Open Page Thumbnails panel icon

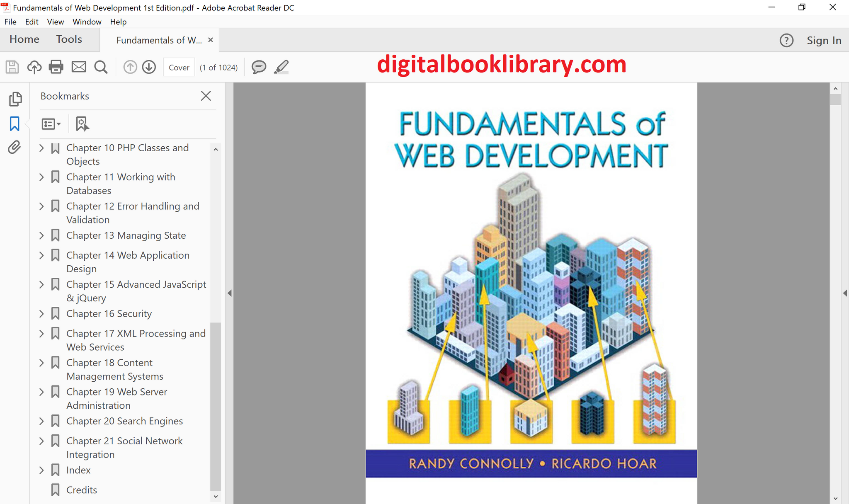tap(15, 99)
